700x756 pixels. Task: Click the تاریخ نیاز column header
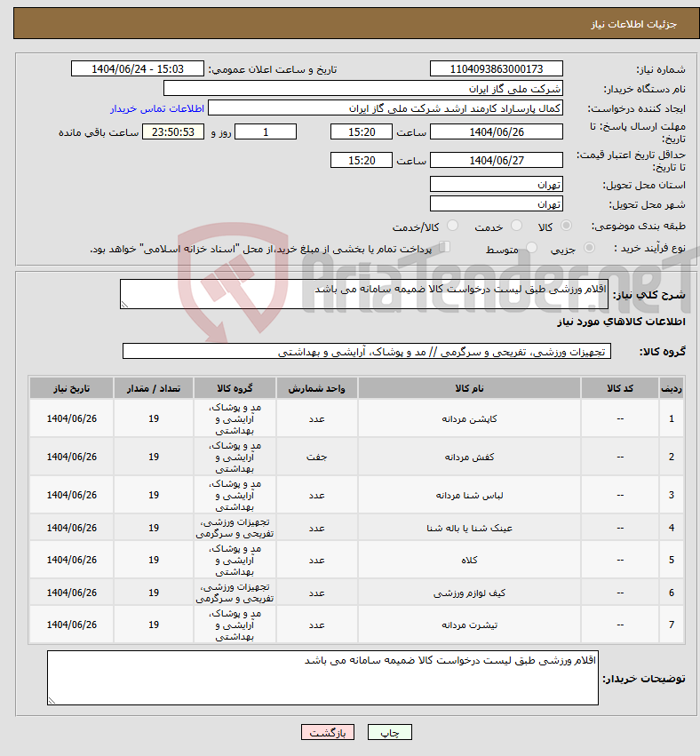click(71, 388)
